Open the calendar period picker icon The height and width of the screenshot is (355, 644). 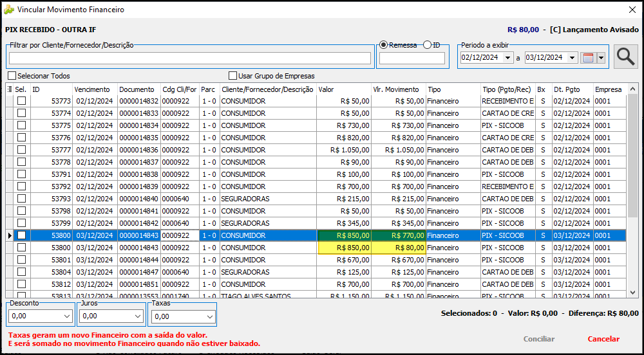[588, 58]
